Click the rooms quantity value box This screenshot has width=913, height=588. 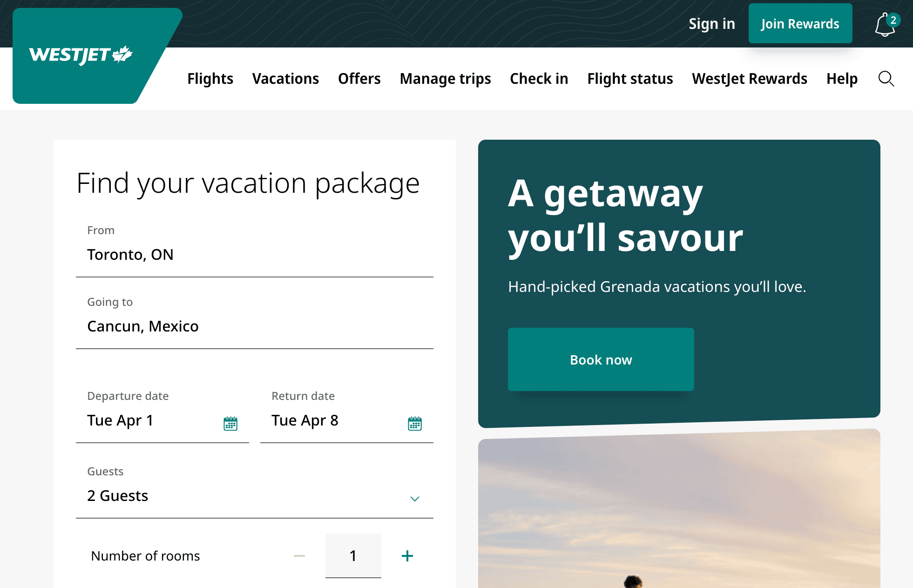click(353, 555)
